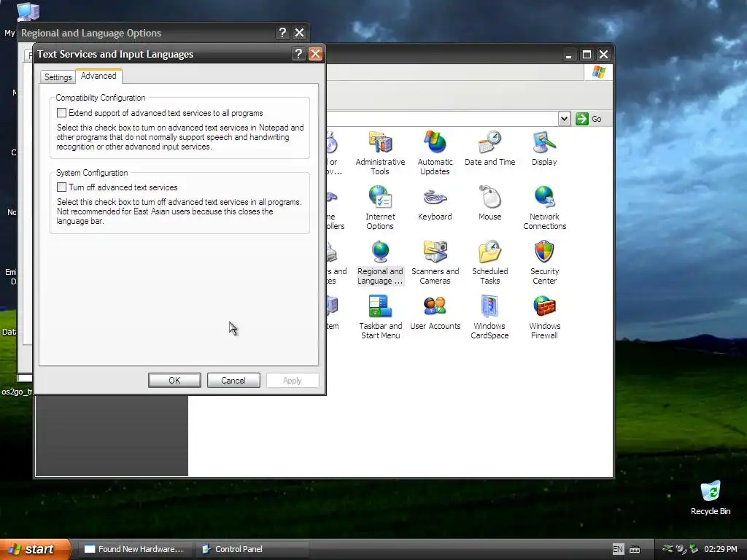747x560 pixels.
Task: Switch to the Settings tab
Action: 58,77
